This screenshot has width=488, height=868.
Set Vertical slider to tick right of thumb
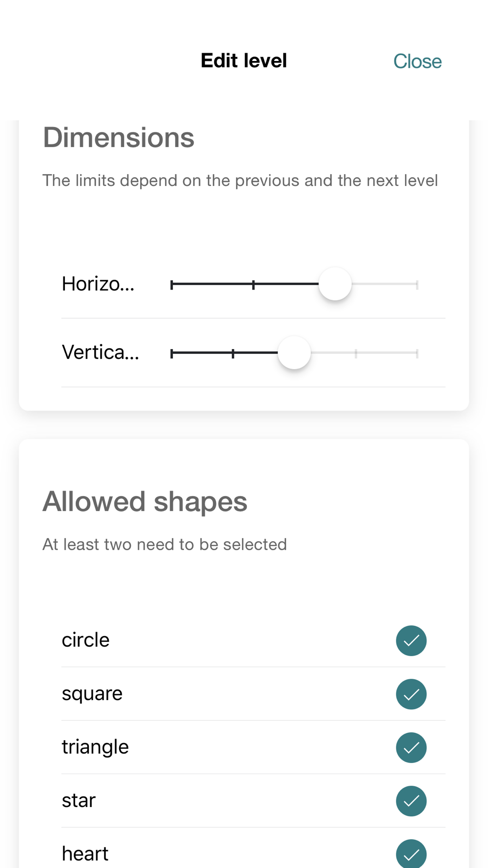pos(356,353)
